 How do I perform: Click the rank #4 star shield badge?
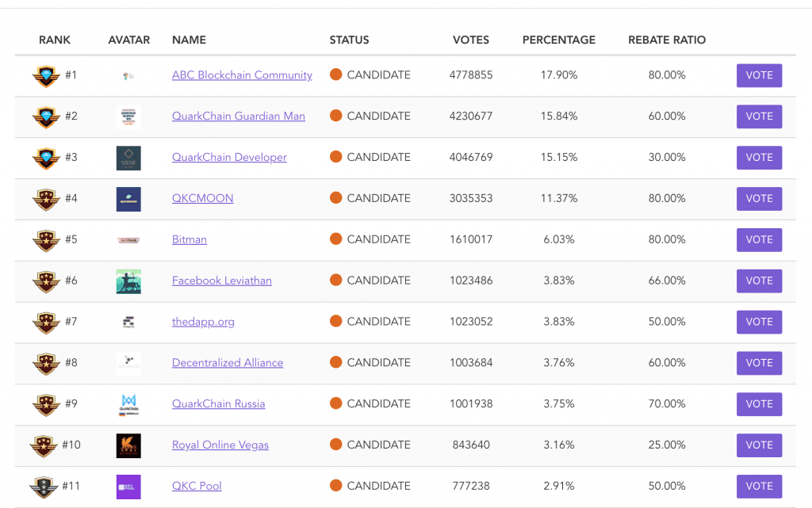pos(45,199)
